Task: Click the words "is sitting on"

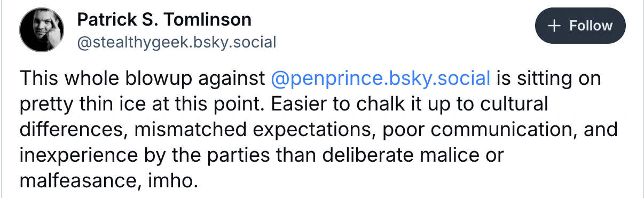Action: click(548, 78)
